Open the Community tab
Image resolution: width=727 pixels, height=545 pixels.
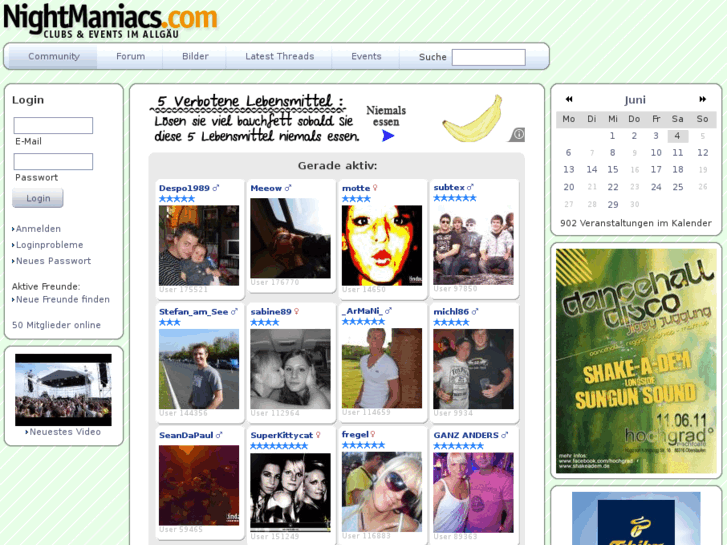(54, 56)
